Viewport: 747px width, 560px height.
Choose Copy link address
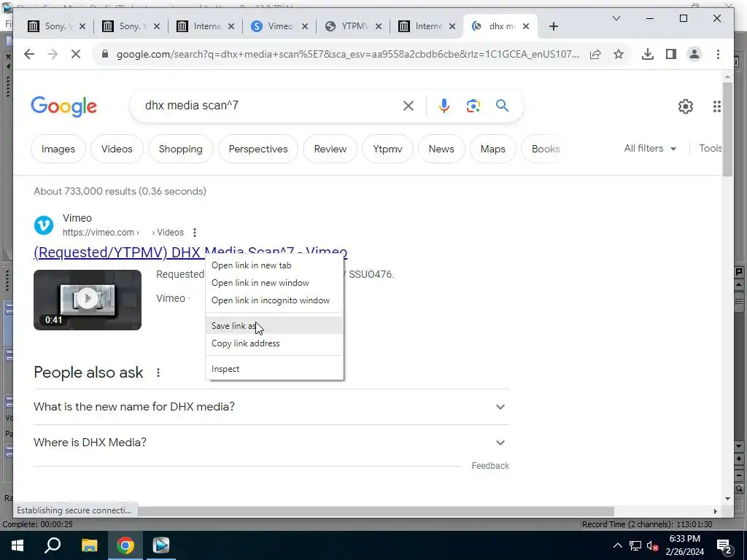click(274, 343)
